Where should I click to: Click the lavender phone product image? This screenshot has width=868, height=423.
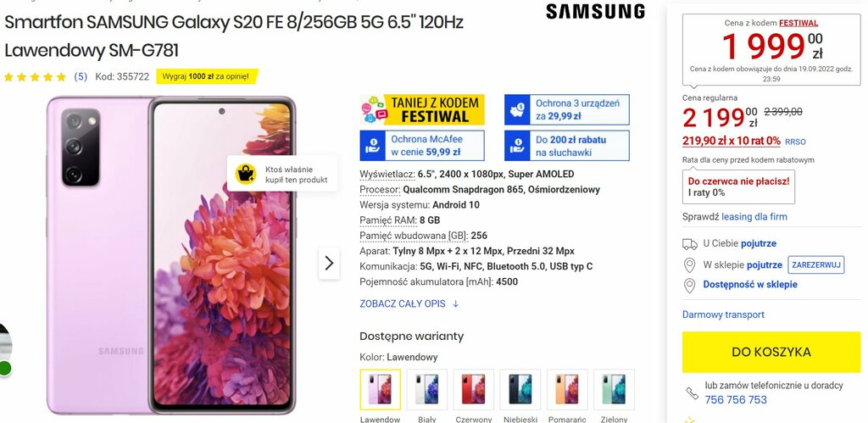pos(171,255)
